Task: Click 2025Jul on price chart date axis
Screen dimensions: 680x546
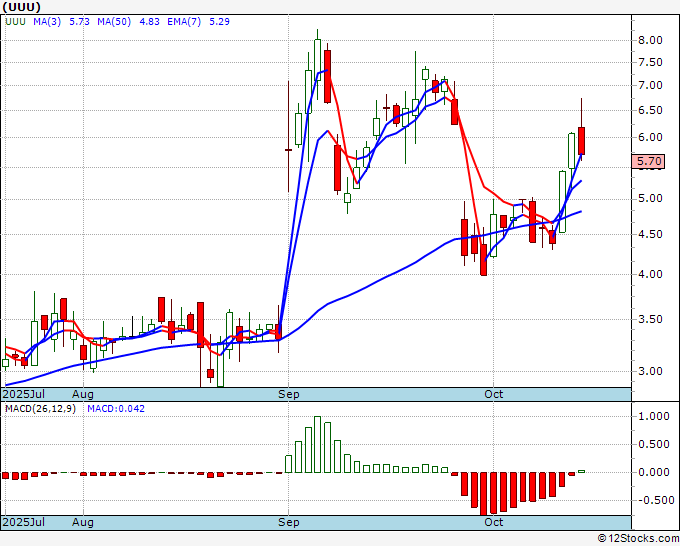Action: pos(23,394)
